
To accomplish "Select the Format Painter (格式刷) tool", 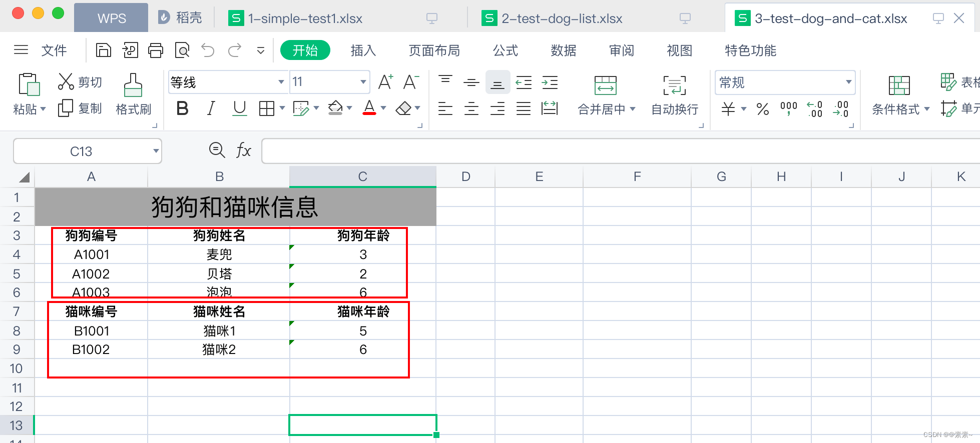I will point(133,95).
